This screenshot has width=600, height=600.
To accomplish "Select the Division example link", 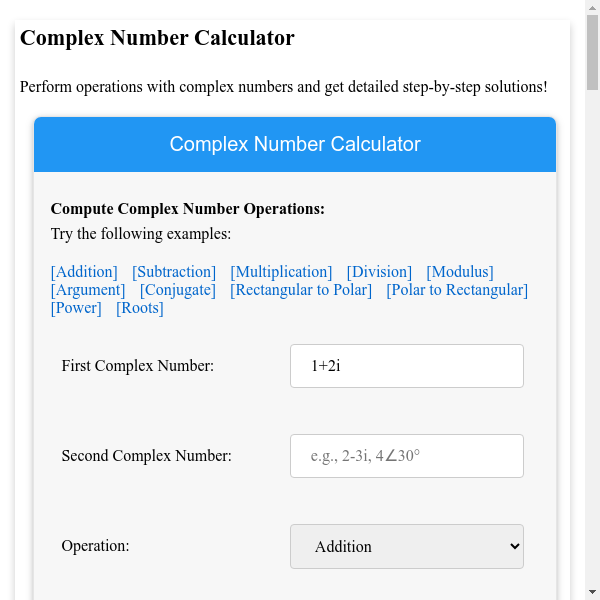I will pyautogui.click(x=379, y=272).
